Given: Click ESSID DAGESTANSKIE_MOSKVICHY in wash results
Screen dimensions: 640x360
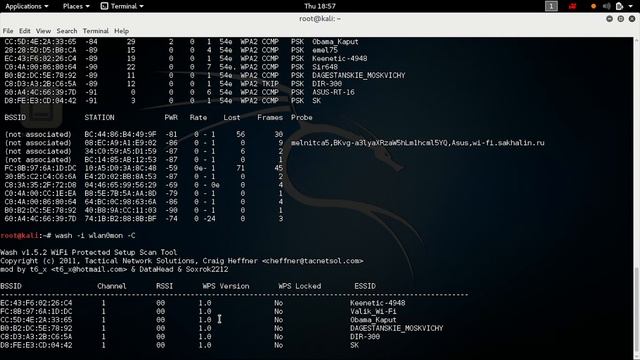Looking at the screenshot, I should (396, 328).
